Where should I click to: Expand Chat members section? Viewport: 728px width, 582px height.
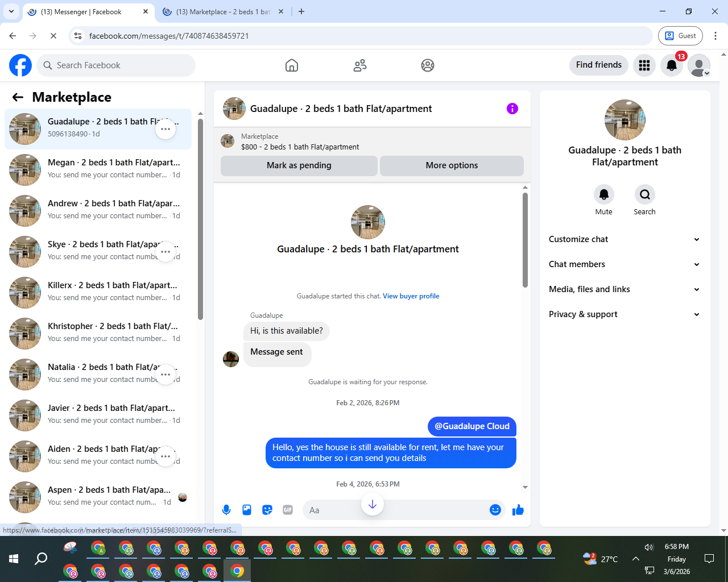[x=624, y=264]
